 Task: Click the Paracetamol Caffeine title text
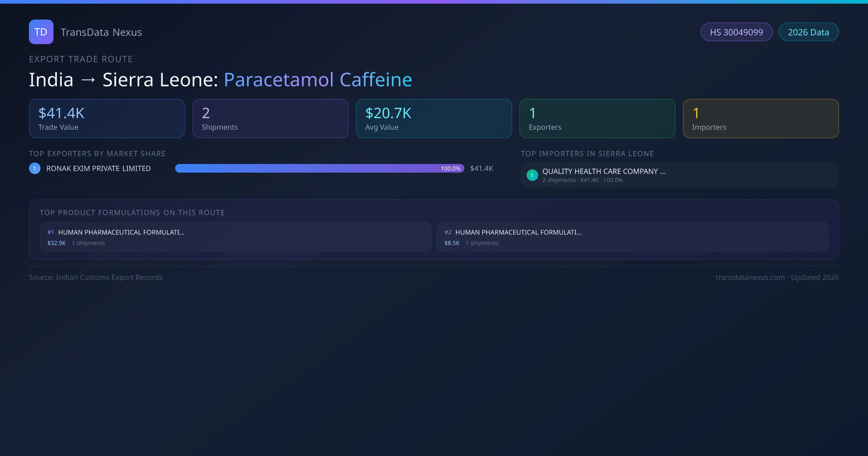pyautogui.click(x=318, y=80)
